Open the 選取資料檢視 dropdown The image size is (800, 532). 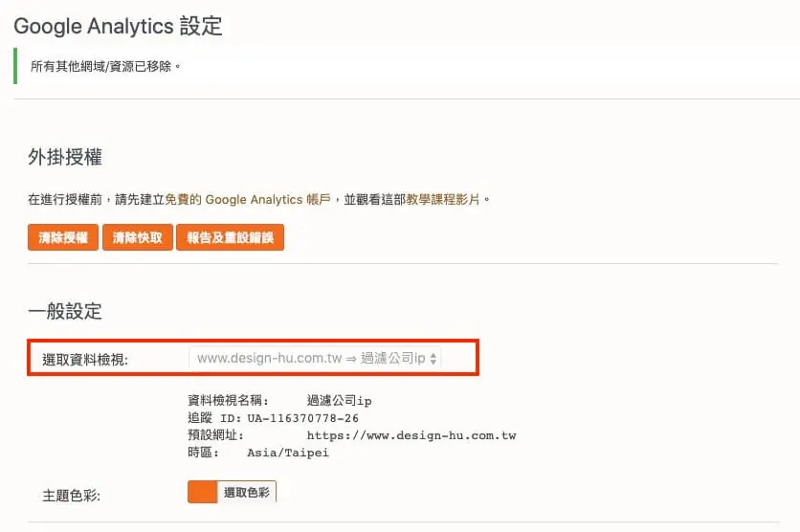315,358
